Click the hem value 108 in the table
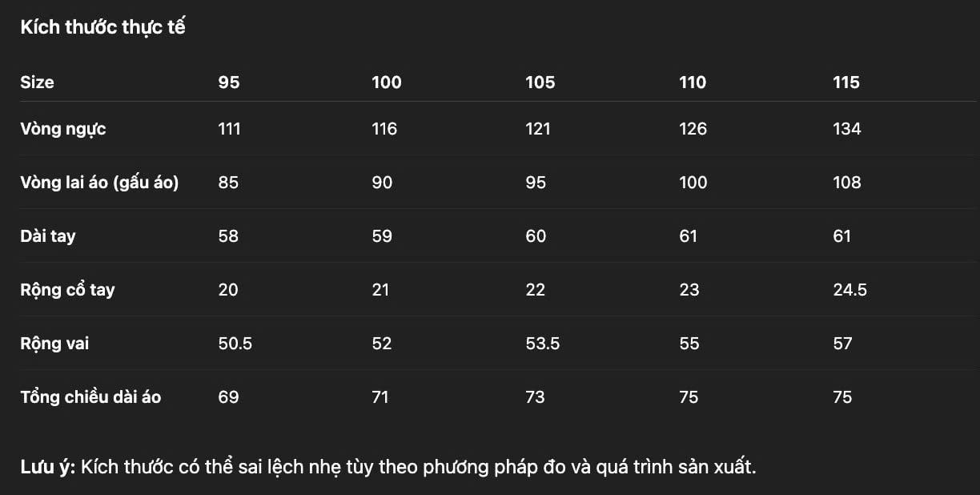Image resolution: width=980 pixels, height=495 pixels. [x=847, y=183]
